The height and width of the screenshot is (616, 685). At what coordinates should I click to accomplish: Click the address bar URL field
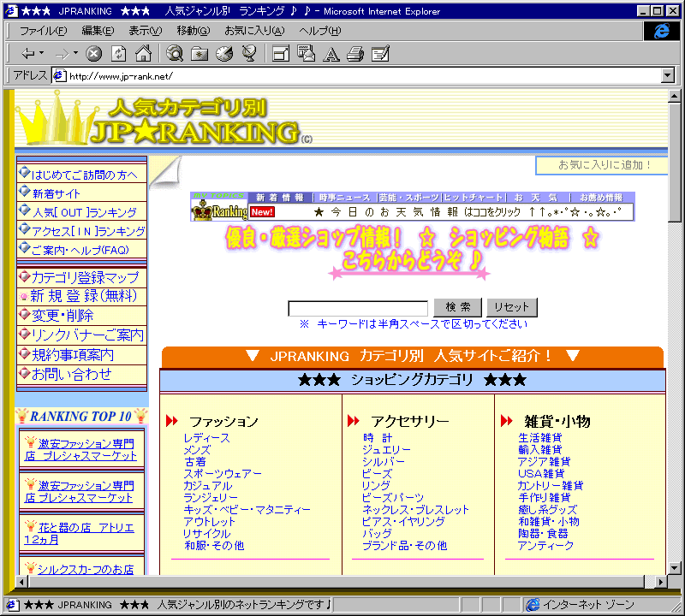(362, 76)
